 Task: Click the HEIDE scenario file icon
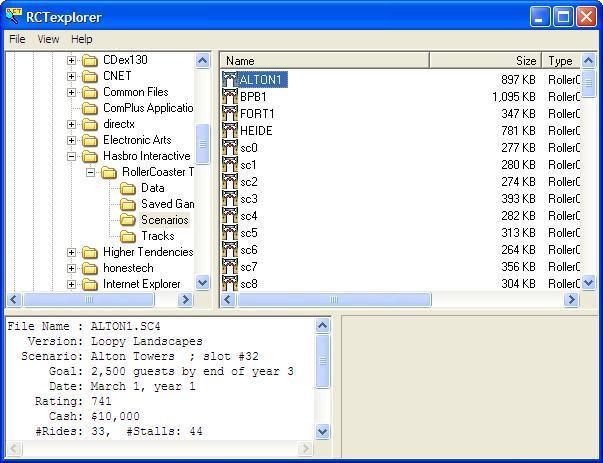coord(230,130)
